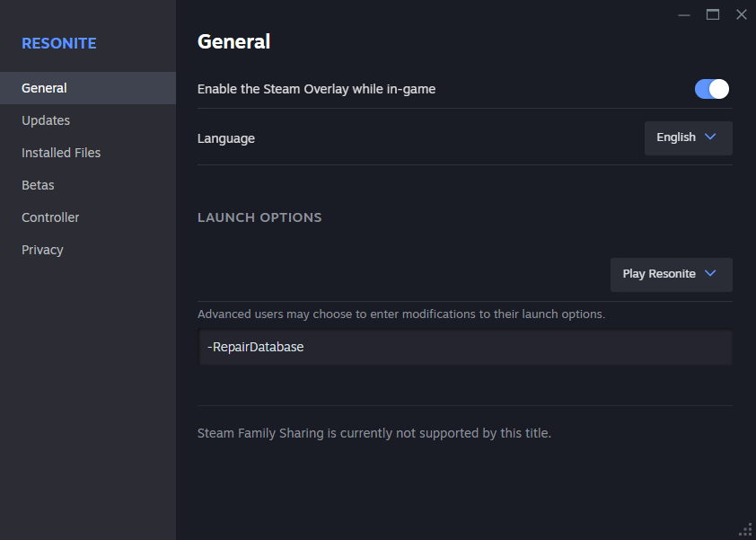Click the RESONITE title in sidebar
Screen dimensions: 756x540
coord(59,43)
